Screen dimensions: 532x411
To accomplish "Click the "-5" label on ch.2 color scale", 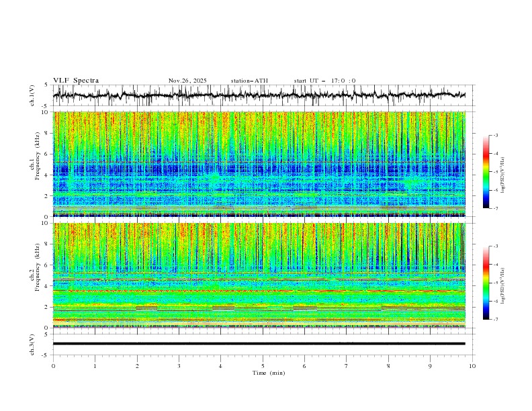I will [495, 283].
